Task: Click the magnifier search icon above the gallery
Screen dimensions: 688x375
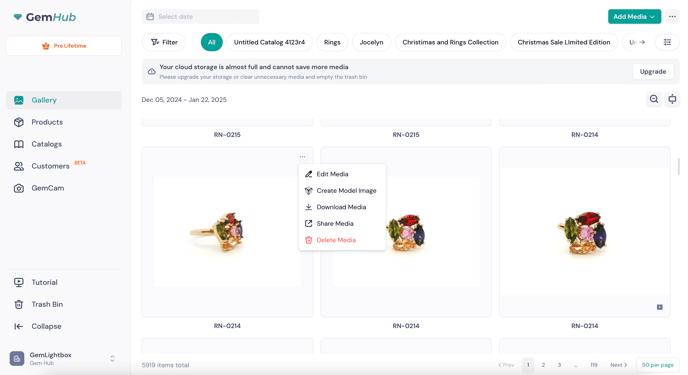Action: click(x=654, y=99)
